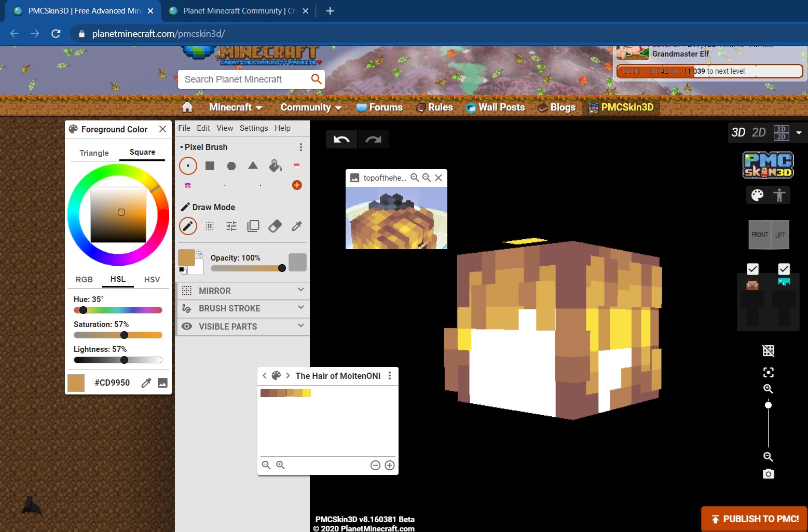Close the topofthehead reference image

pyautogui.click(x=439, y=178)
